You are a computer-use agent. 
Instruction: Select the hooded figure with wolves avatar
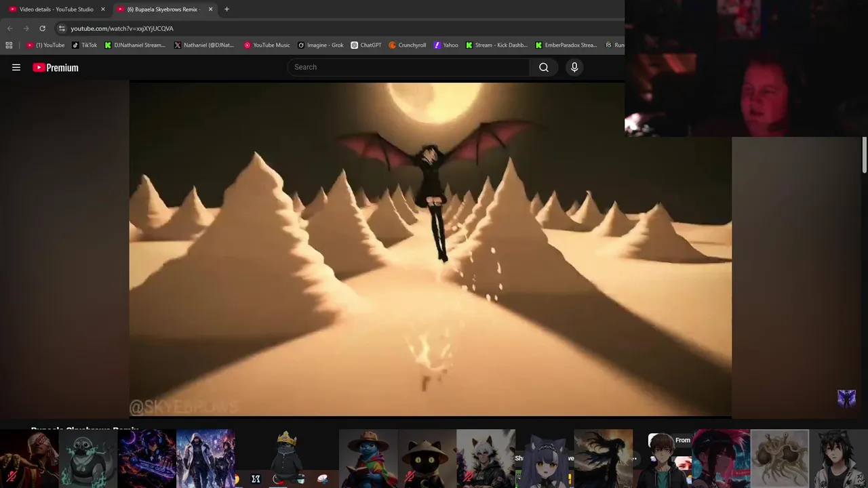coord(205,458)
